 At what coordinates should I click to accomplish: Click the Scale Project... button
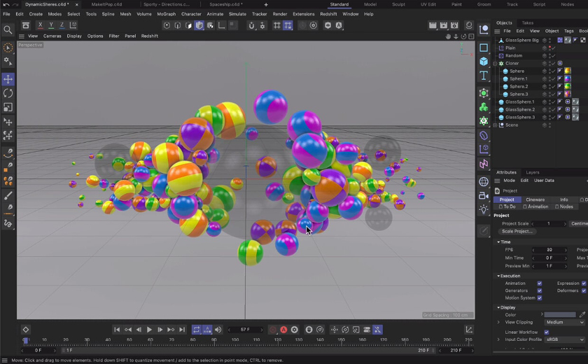coord(517,231)
